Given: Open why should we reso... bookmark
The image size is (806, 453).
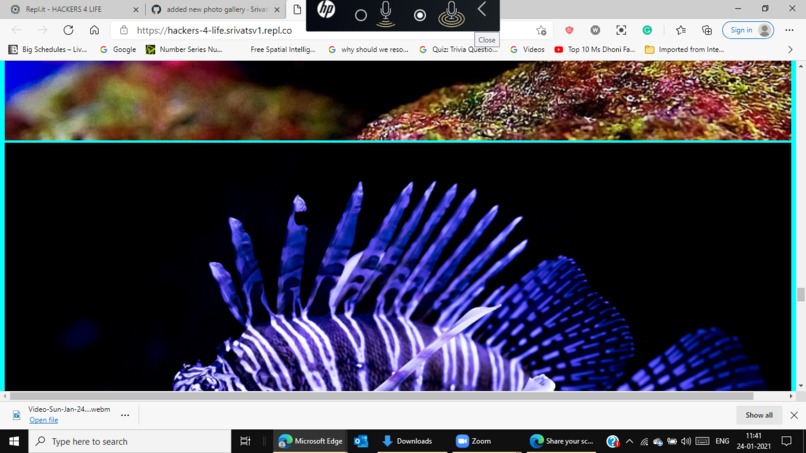Looking at the screenshot, I should coord(368,49).
